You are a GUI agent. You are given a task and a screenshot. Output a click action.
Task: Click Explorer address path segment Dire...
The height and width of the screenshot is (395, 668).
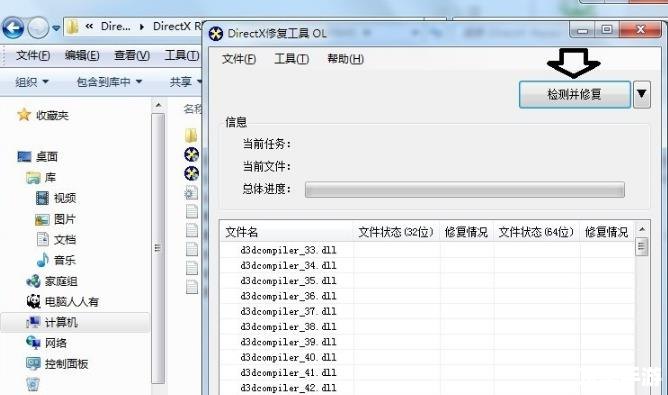click(115, 26)
